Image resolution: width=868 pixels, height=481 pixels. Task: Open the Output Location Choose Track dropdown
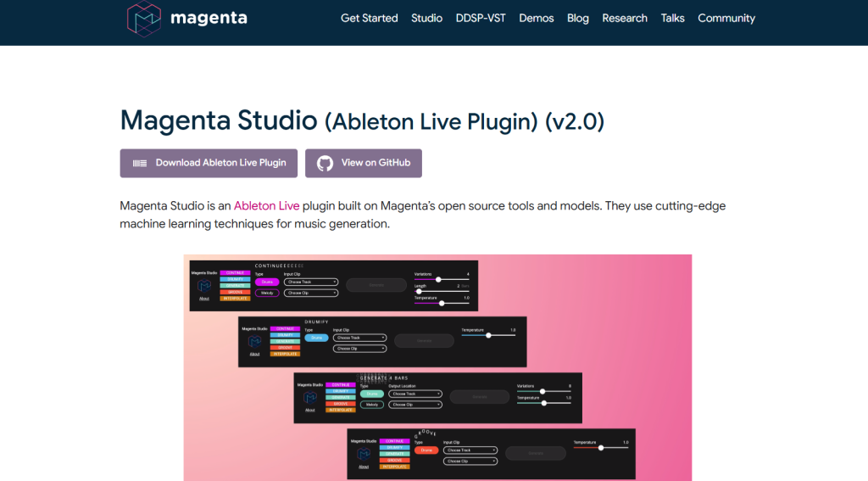pos(415,394)
